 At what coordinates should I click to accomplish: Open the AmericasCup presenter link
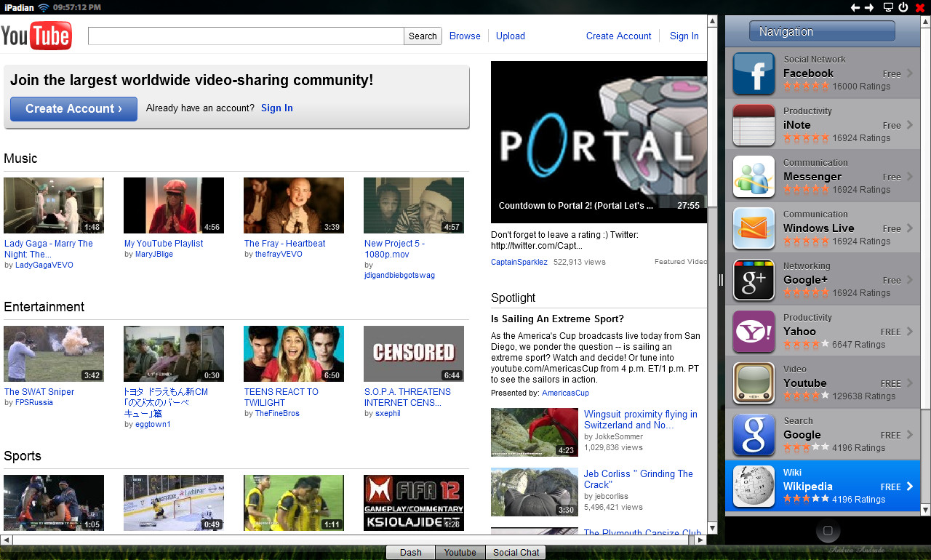click(565, 393)
